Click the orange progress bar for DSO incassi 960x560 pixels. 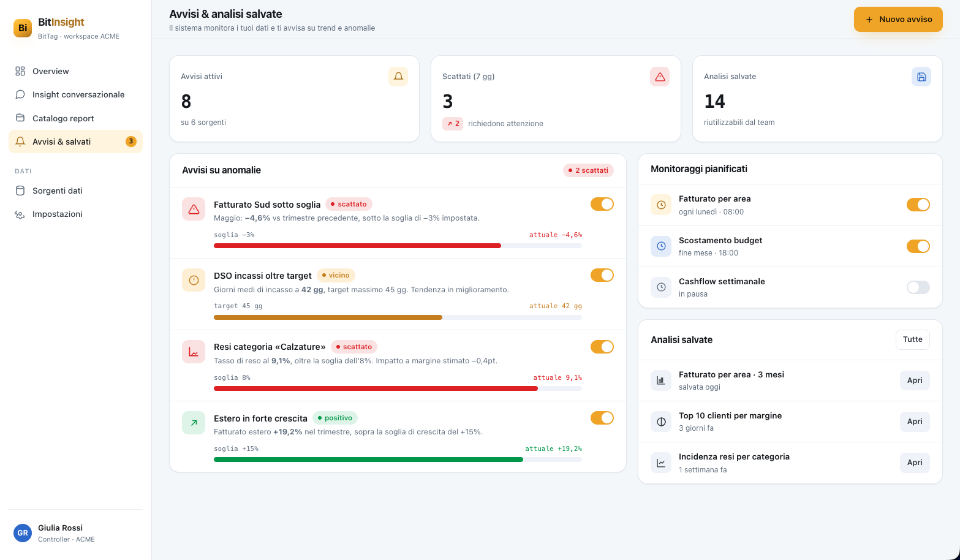point(398,317)
